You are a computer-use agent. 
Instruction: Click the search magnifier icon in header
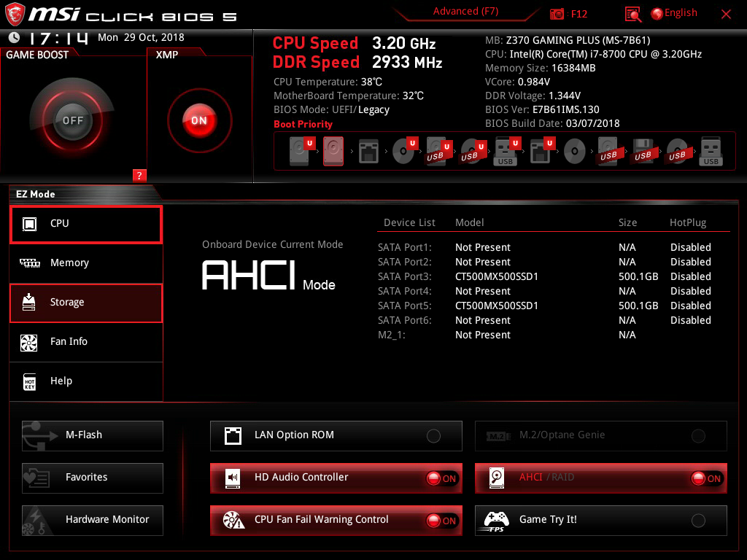pyautogui.click(x=633, y=14)
